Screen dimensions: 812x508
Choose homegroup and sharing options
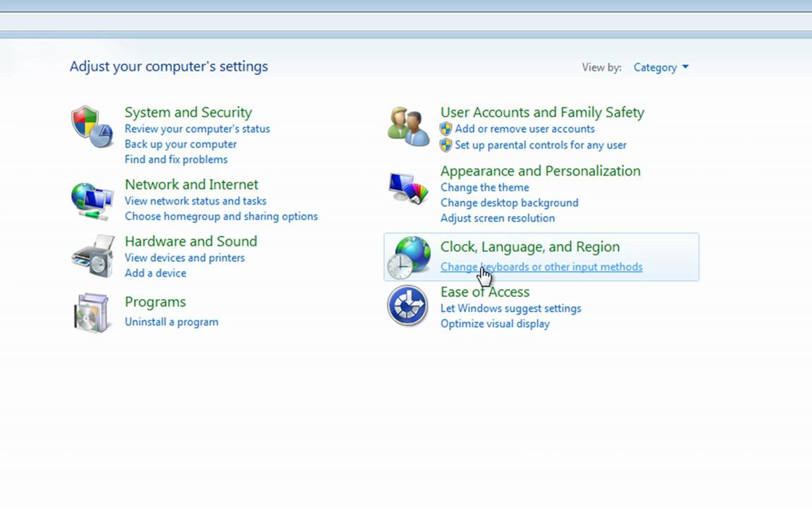(221, 216)
